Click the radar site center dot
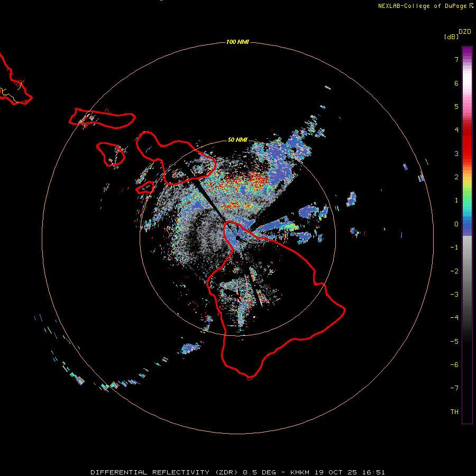This screenshot has width=476, height=476. click(x=237, y=237)
